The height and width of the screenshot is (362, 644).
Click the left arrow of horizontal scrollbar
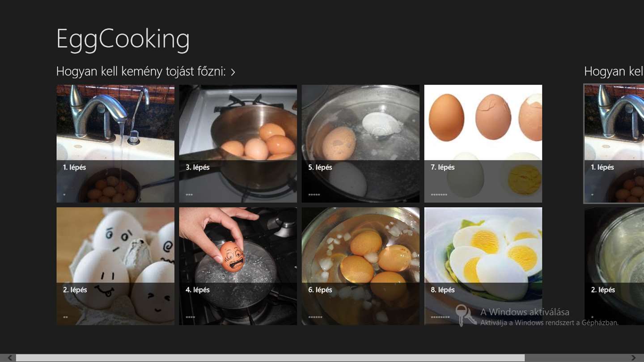point(10,358)
